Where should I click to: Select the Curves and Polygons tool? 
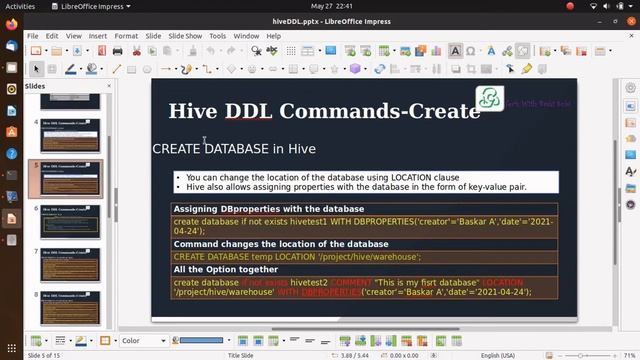[186, 69]
